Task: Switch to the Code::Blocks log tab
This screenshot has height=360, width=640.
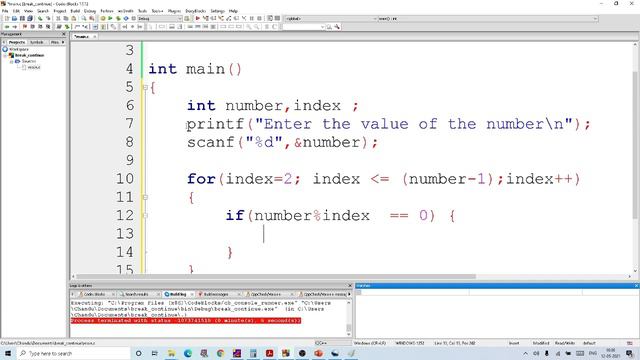Action: (x=94, y=294)
